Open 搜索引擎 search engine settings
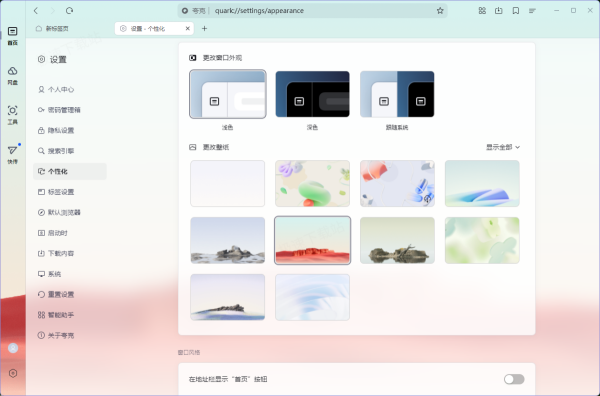The image size is (600, 396). click(x=70, y=151)
